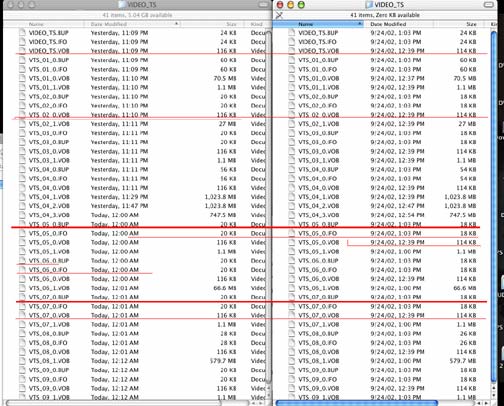The height and width of the screenshot is (406, 504).
Task: Sort right window by Date Modified column
Action: coord(399,24)
